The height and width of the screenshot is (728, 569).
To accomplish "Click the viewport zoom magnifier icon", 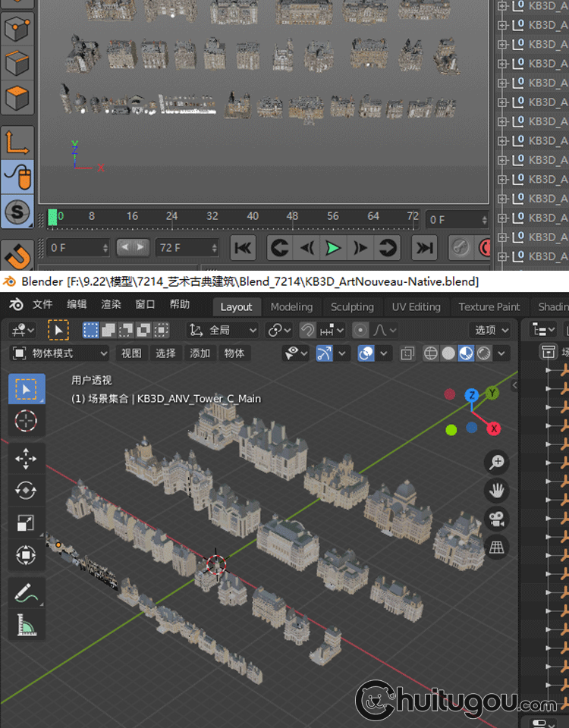I will tap(497, 462).
